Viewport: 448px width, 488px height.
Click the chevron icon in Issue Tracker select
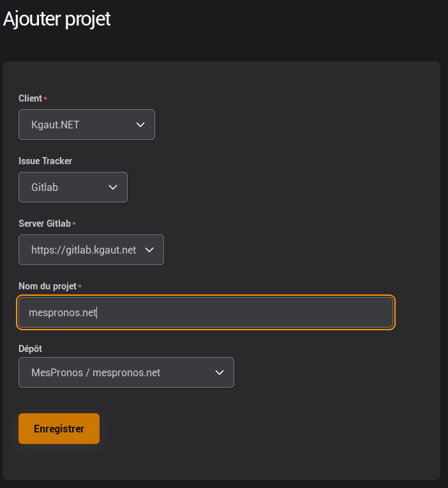(x=113, y=187)
